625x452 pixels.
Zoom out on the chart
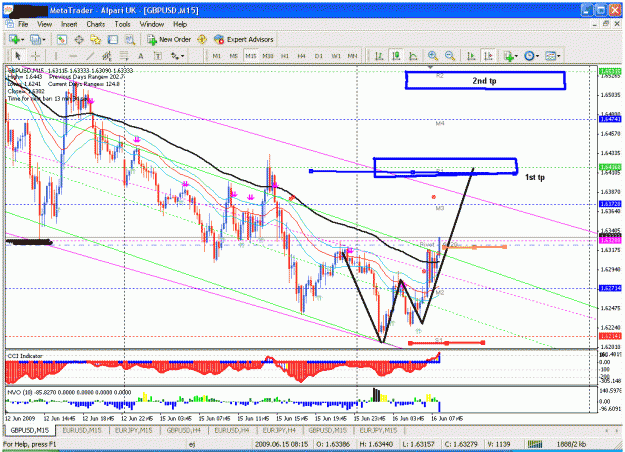click(x=450, y=56)
